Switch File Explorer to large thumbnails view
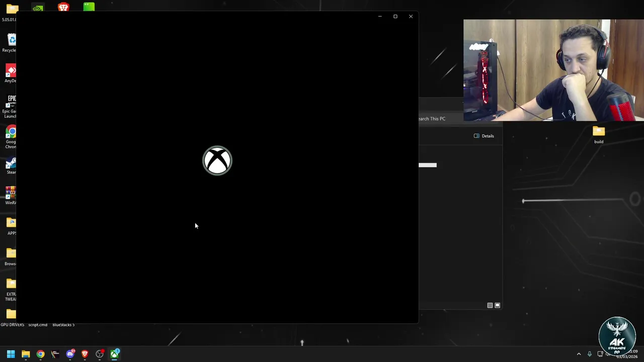Screen dimensions: 644x362 tap(498, 305)
